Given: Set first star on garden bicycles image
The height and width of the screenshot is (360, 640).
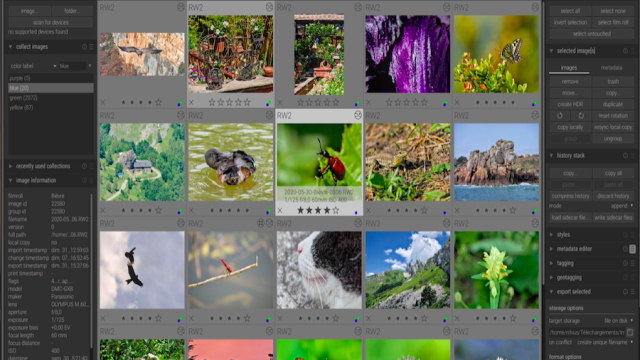Looking at the screenshot, I should tap(211, 103).
